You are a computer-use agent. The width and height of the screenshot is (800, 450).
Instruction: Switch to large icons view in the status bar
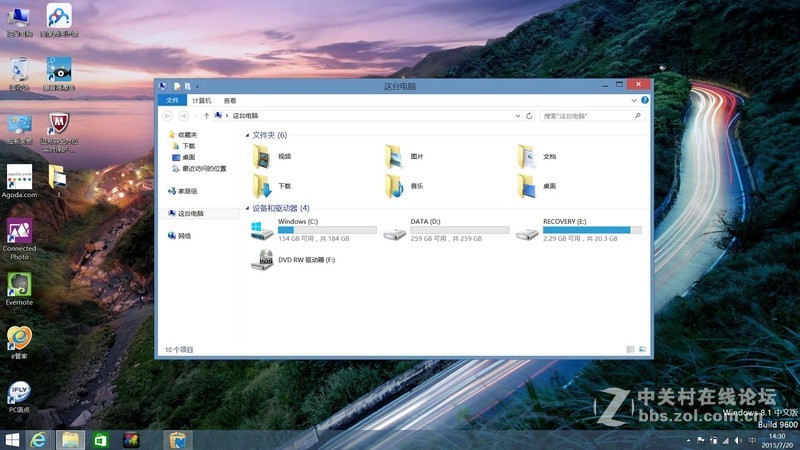point(642,349)
